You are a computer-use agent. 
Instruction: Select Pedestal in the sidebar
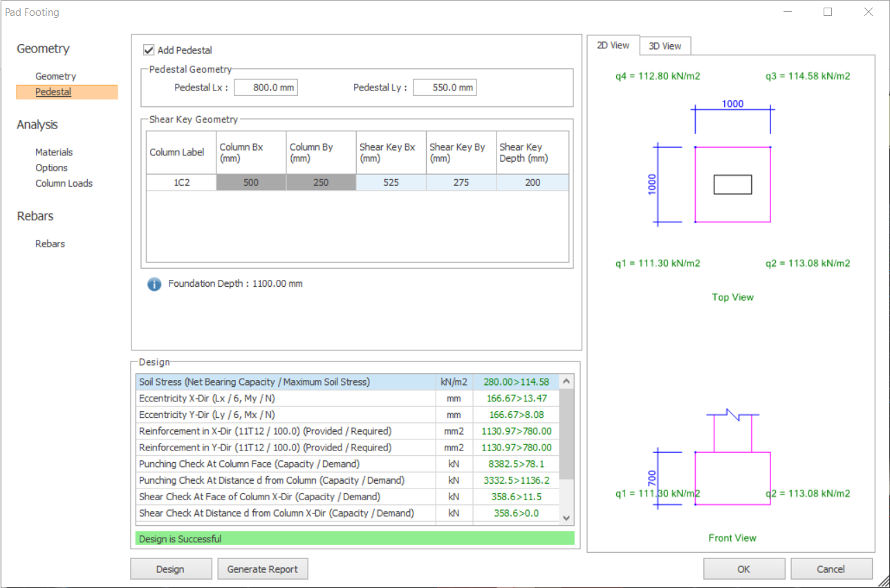[53, 92]
